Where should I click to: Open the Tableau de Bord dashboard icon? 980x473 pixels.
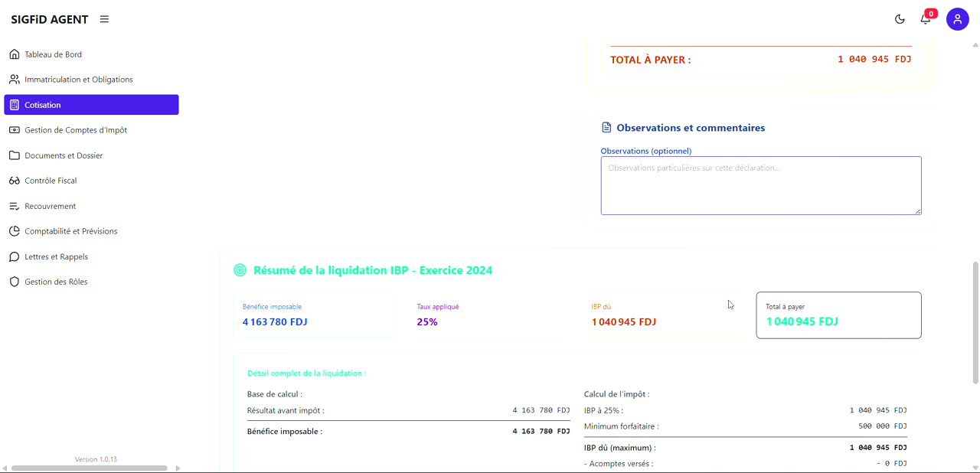14,54
